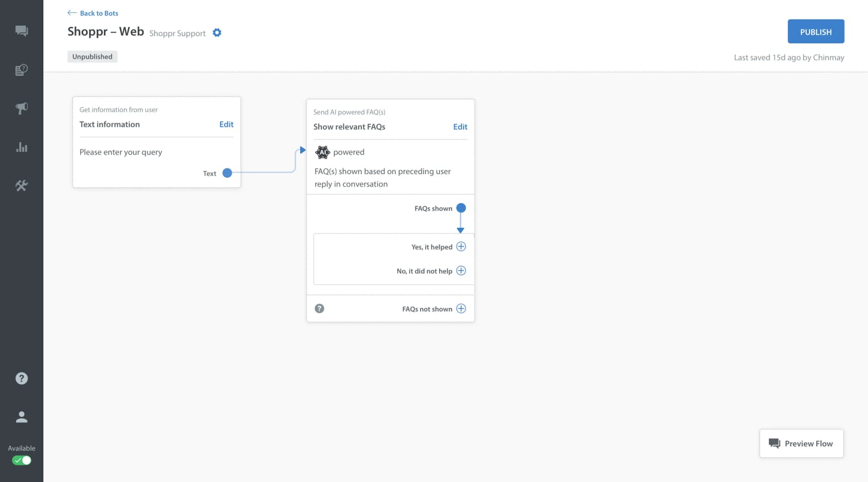Image resolution: width=868 pixels, height=482 pixels.
Task: Open the Preview Flow button
Action: tap(801, 443)
